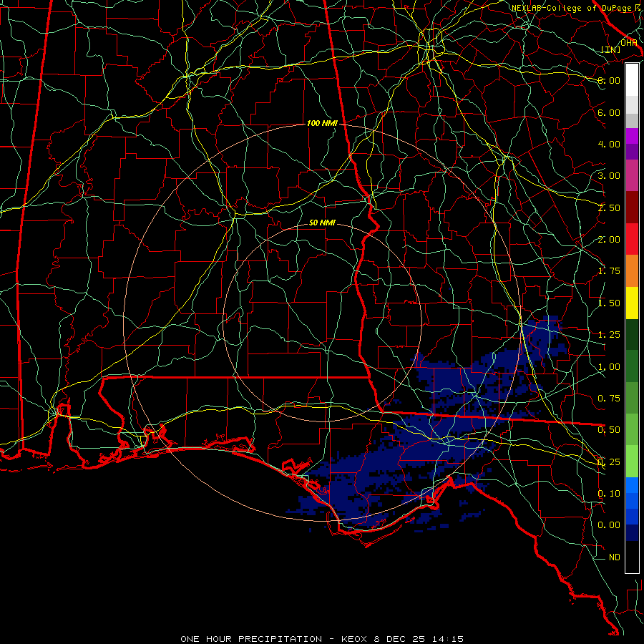
Task: Click the [IN] units label above legend
Action: [x=610, y=49]
